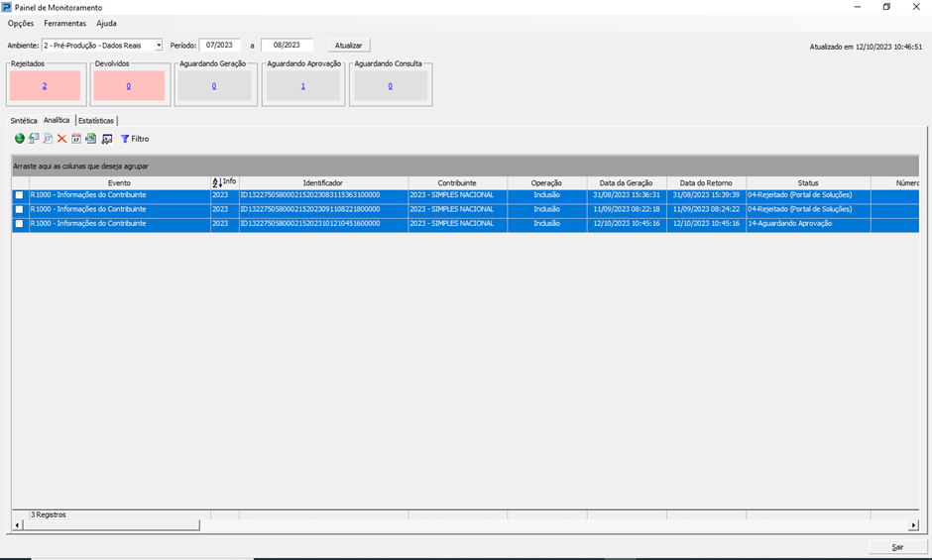Screen dimensions: 932x560
Task: Click the green globe toolbar icon
Action: coord(20,139)
